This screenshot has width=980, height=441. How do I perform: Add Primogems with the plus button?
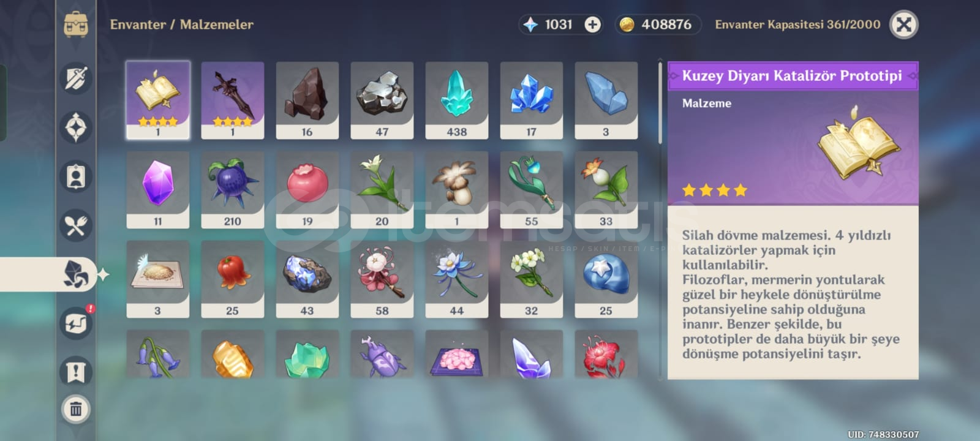[592, 24]
